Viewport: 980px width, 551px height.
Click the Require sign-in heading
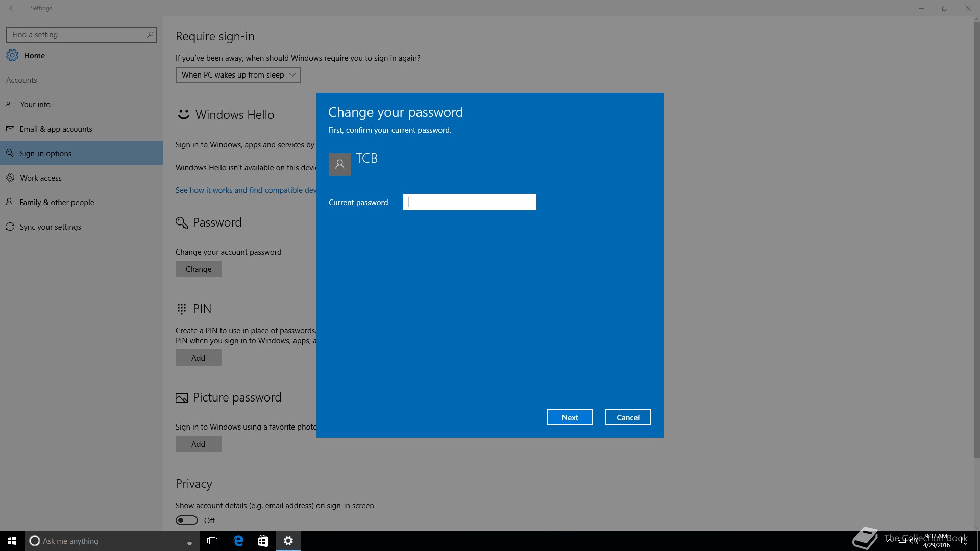(215, 36)
